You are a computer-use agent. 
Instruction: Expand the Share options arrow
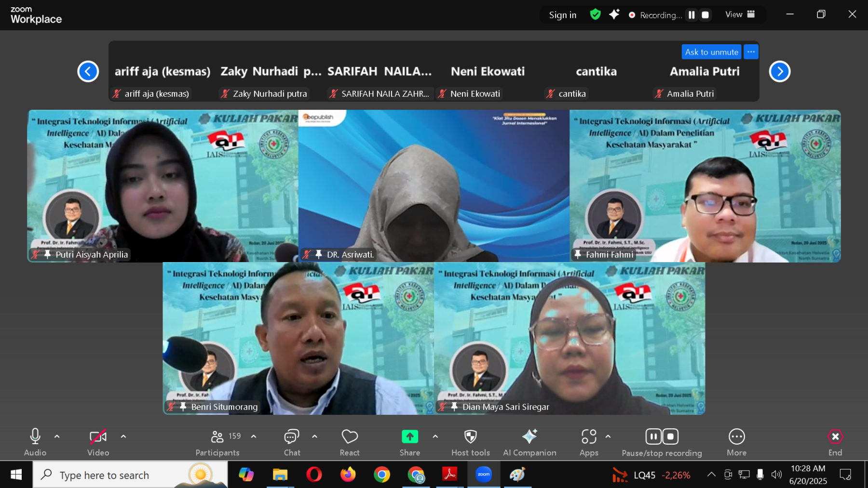435,436
